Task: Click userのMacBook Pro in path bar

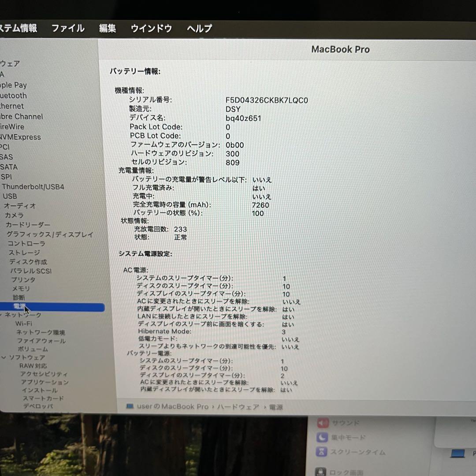Action: pyautogui.click(x=173, y=406)
